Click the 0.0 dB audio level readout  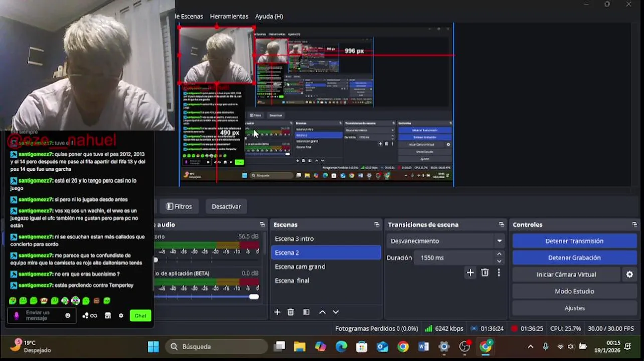[250, 273]
